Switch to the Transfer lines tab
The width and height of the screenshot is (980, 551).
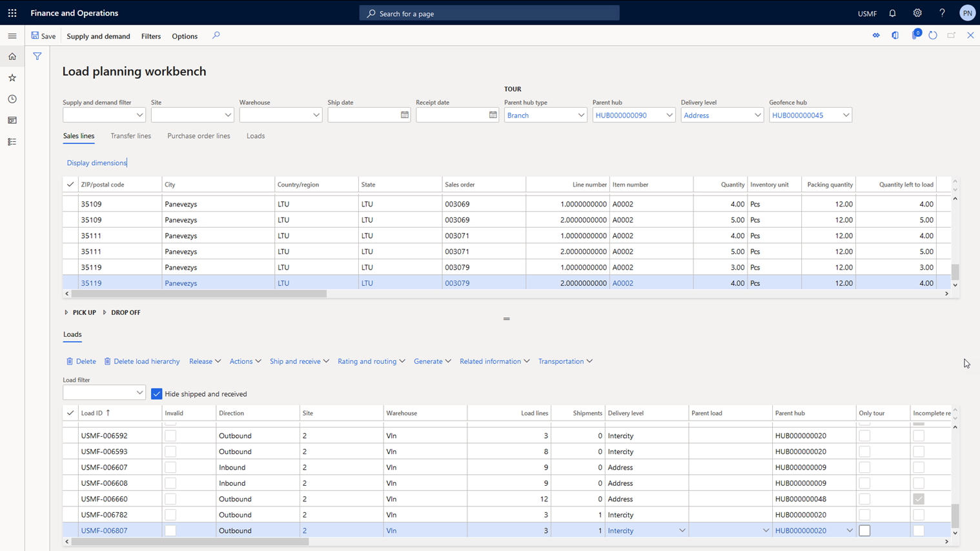tap(130, 136)
